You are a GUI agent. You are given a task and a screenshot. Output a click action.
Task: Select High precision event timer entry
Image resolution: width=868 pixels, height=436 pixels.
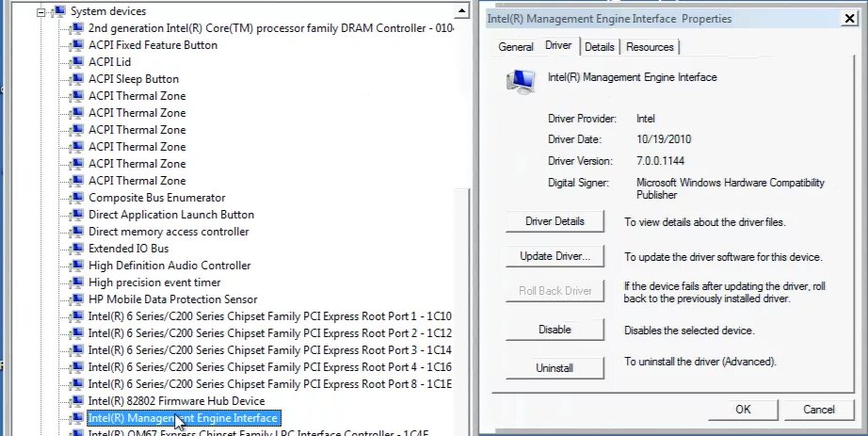tap(154, 283)
